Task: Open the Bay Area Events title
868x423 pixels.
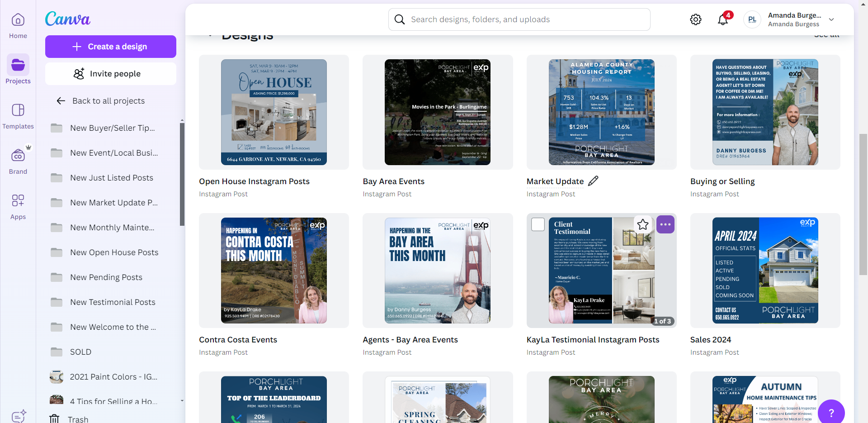Action: coord(393,181)
